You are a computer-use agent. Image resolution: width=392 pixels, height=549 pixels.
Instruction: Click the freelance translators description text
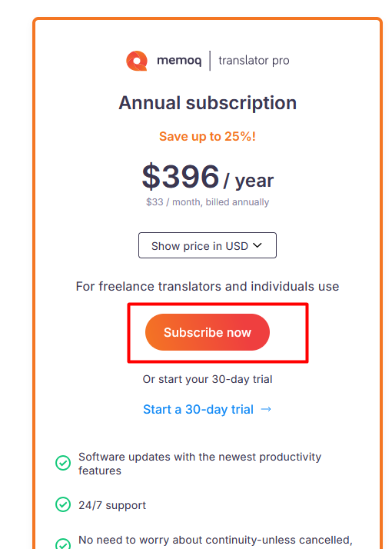208,286
